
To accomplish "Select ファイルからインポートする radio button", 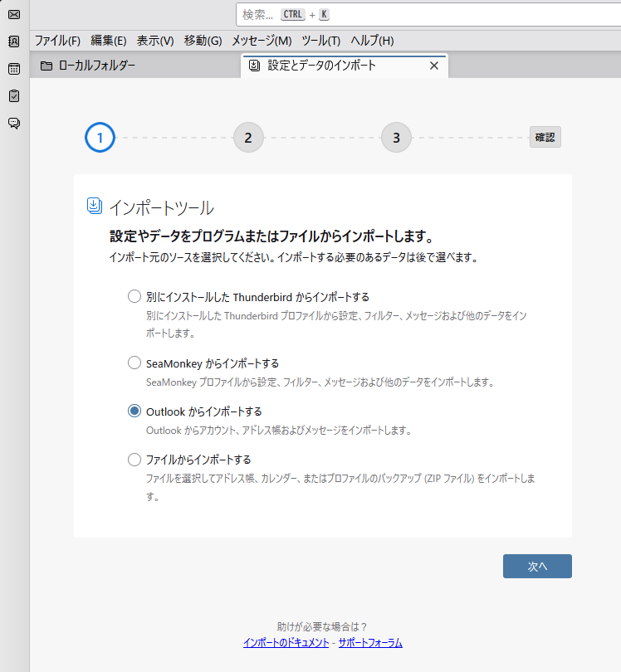I will pyautogui.click(x=134, y=459).
